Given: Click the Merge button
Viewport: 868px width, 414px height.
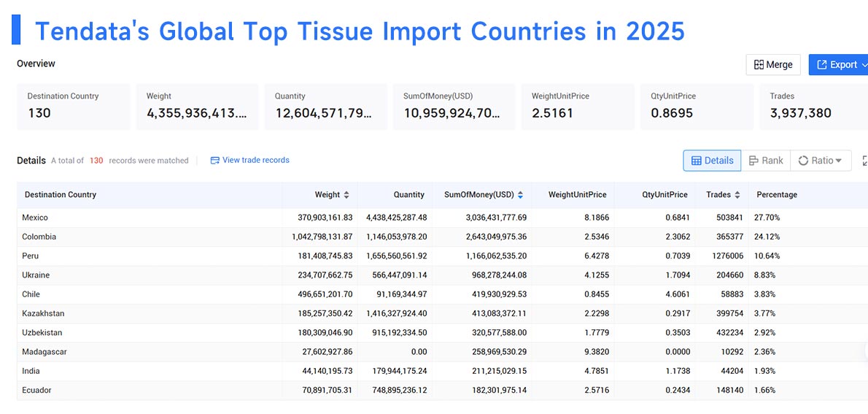Looking at the screenshot, I should coord(773,64).
